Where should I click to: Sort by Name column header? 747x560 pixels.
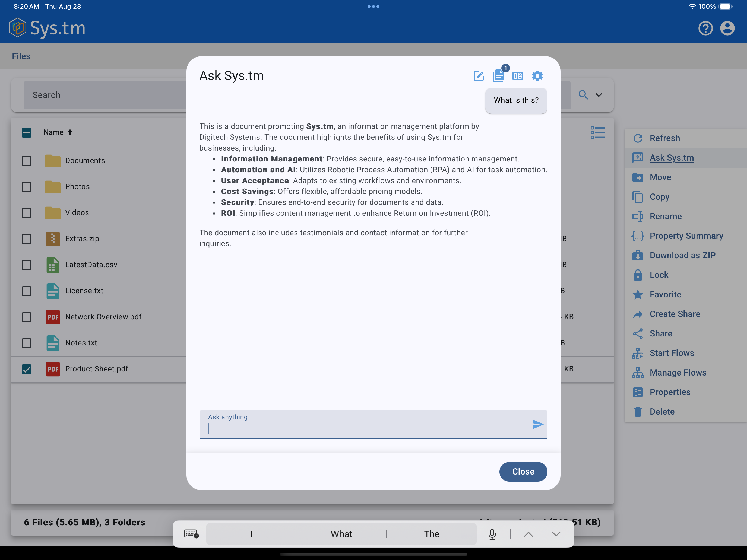pyautogui.click(x=58, y=132)
